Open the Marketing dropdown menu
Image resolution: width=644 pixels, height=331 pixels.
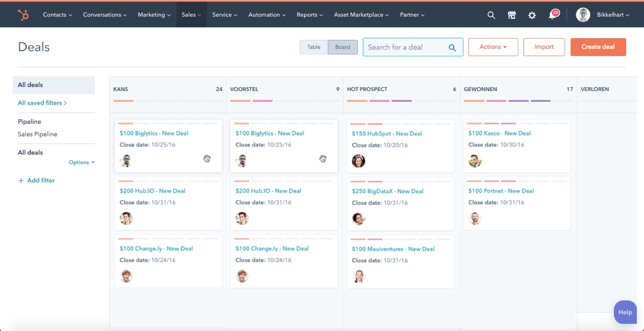[154, 15]
